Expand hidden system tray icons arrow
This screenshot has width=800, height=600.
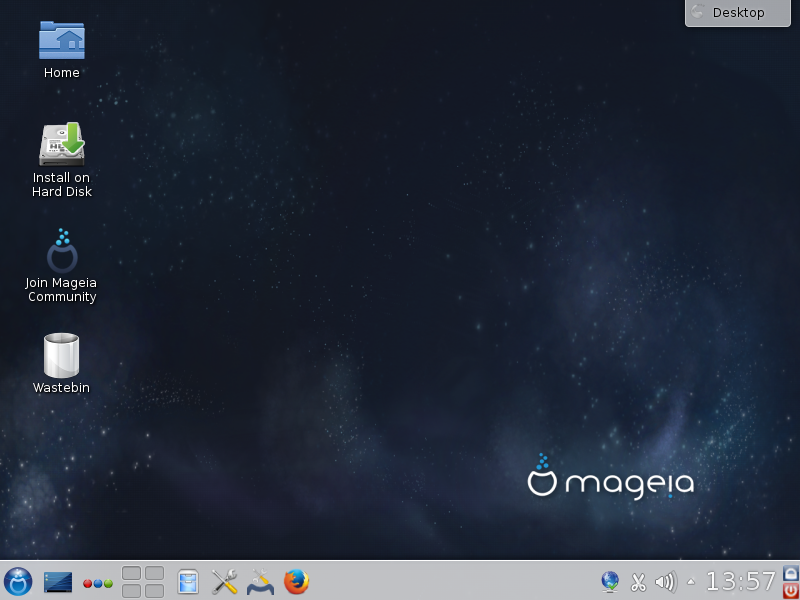pyautogui.click(x=691, y=581)
